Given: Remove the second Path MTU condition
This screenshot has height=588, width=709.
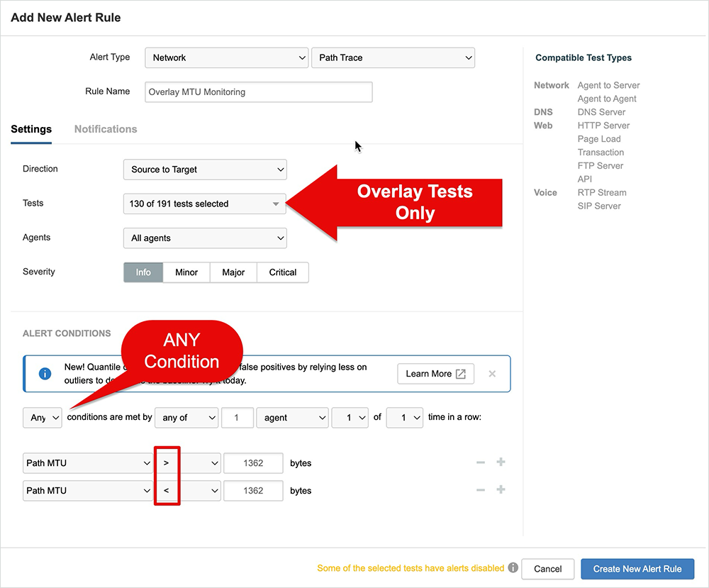Looking at the screenshot, I should click(481, 490).
